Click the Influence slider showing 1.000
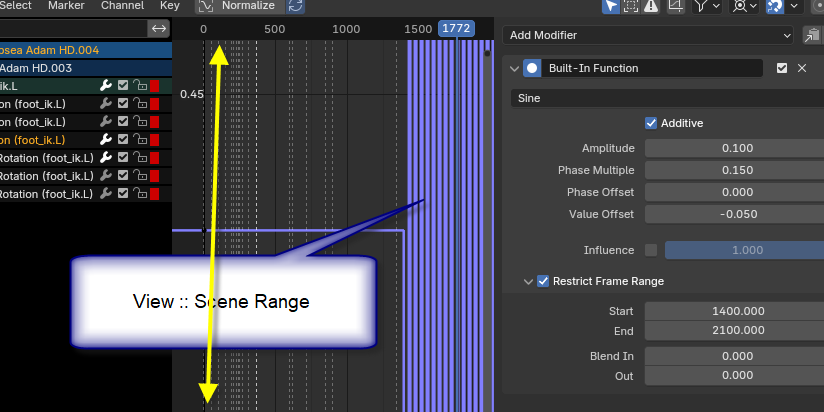 tap(745, 250)
